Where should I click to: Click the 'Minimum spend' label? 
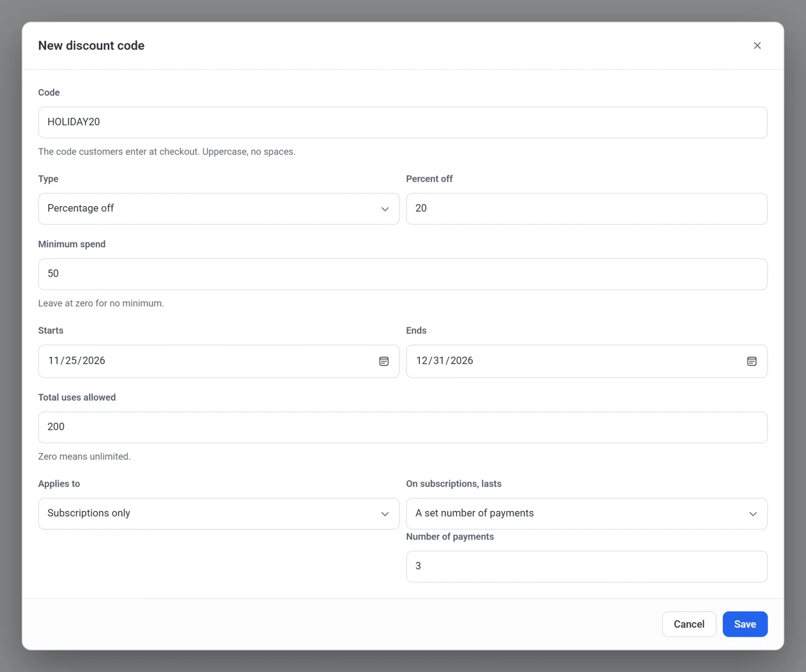[x=72, y=244]
